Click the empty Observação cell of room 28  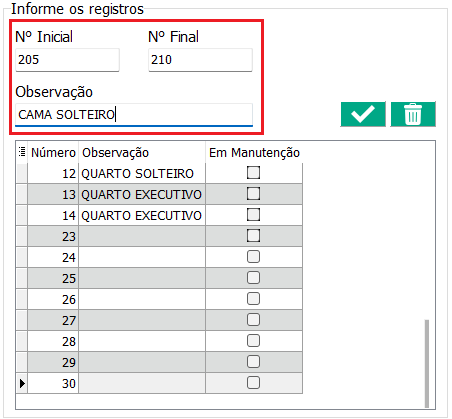click(142, 342)
